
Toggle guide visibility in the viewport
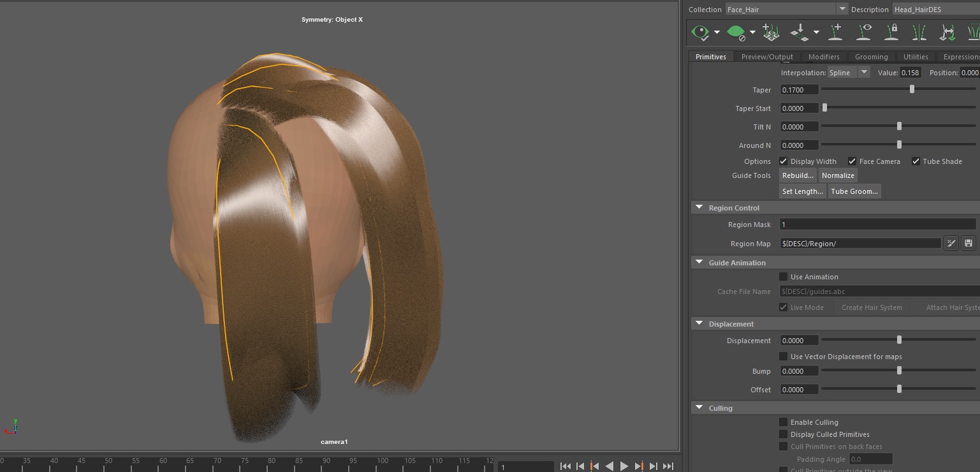863,32
